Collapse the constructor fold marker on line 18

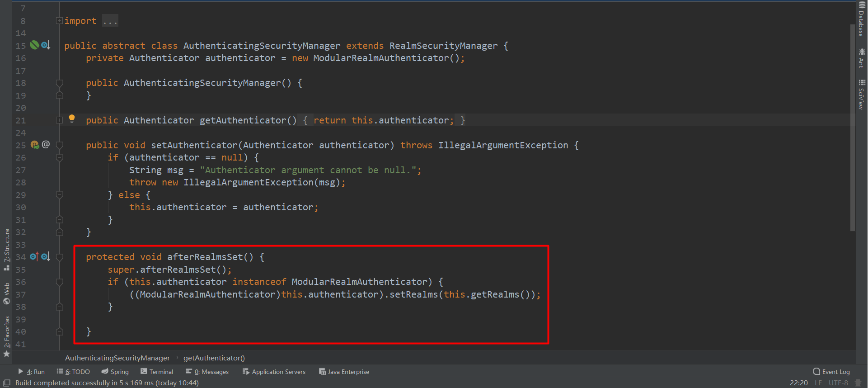click(x=59, y=83)
